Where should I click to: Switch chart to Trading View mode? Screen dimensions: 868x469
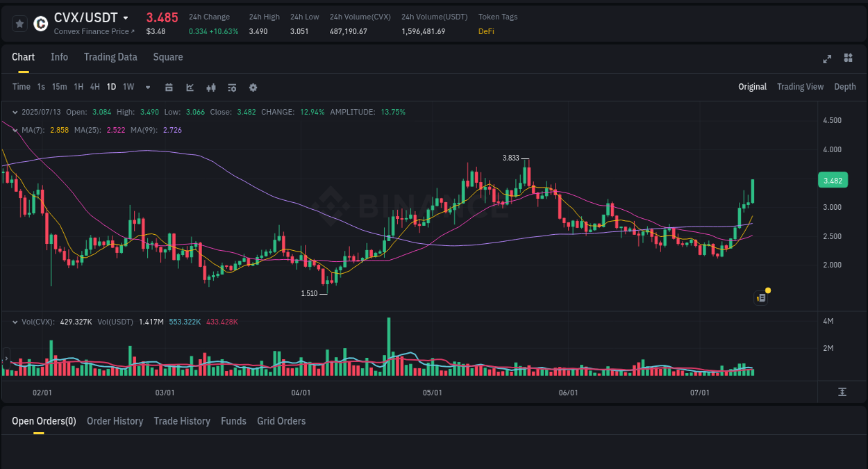click(x=800, y=87)
